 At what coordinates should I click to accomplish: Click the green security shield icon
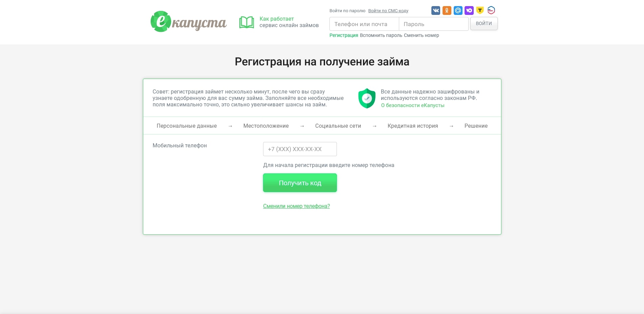coord(367,98)
